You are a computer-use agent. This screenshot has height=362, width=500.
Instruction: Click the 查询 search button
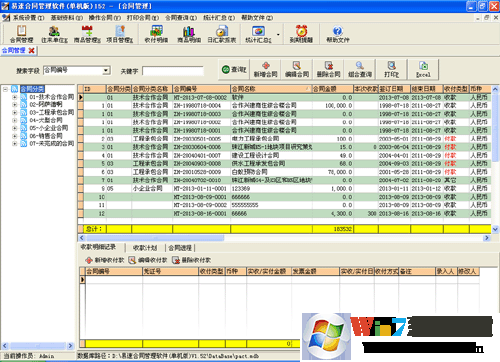tap(234, 69)
